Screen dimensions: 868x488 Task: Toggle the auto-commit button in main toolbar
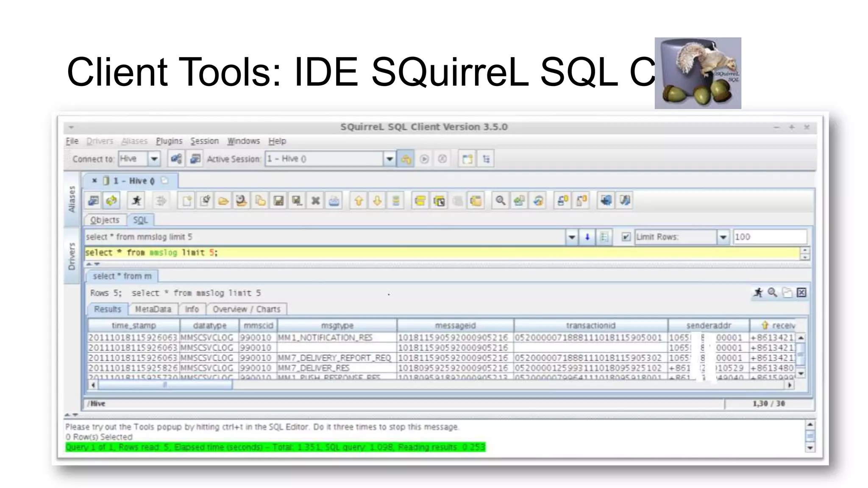tap(406, 159)
